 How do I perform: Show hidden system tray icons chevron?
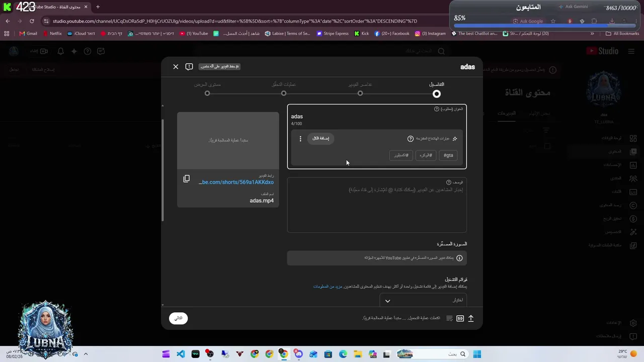point(86,354)
